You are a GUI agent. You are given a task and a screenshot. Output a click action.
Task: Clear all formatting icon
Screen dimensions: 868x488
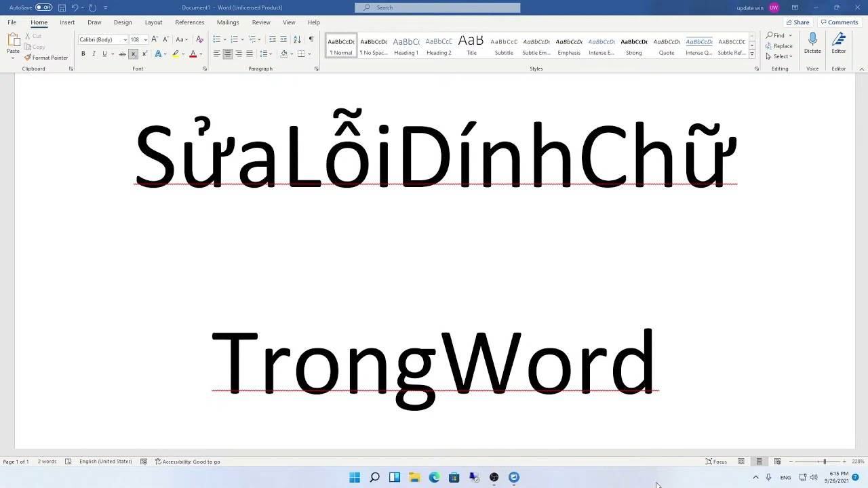(x=199, y=39)
